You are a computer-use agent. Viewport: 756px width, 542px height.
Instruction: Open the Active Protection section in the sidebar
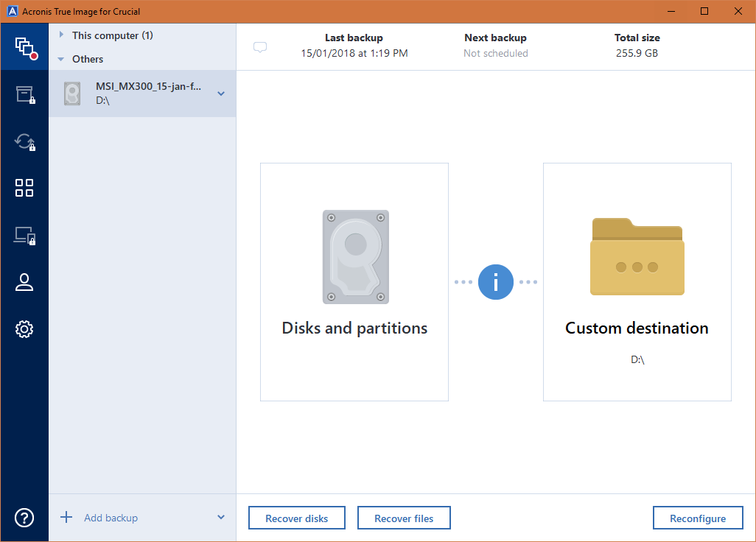[24, 236]
